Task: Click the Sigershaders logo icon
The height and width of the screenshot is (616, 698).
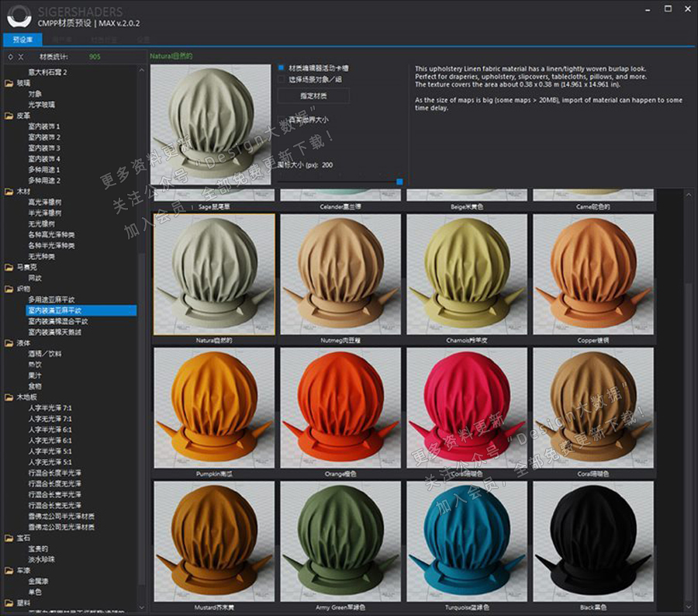Action: [x=18, y=16]
